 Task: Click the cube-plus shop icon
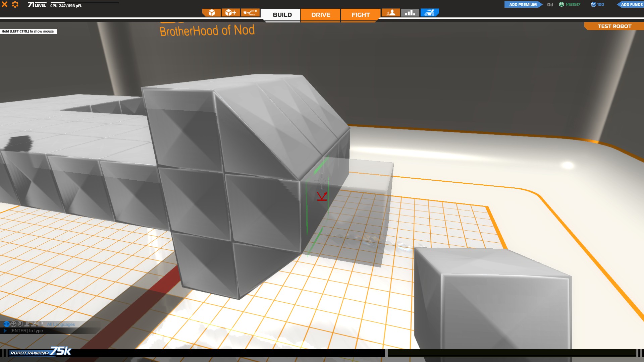pyautogui.click(x=231, y=13)
